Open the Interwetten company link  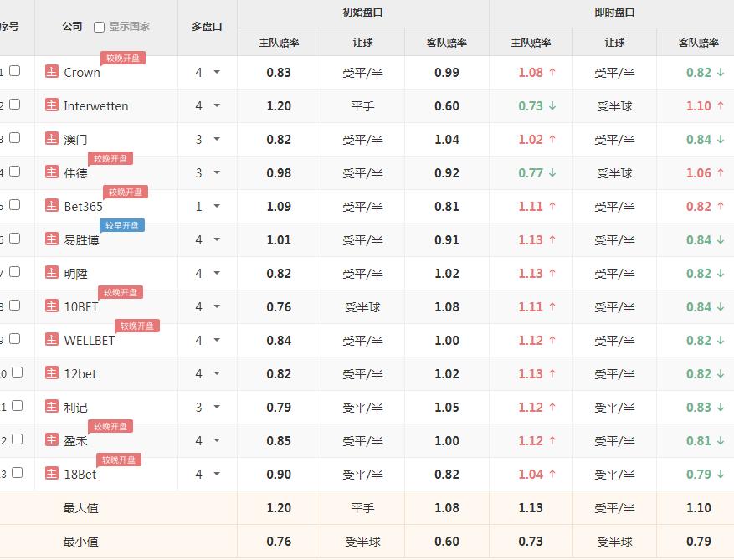pyautogui.click(x=96, y=106)
